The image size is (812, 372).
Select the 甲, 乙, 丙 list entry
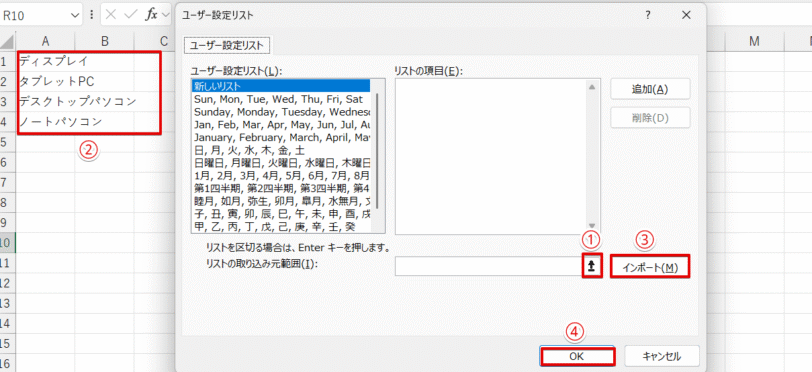(x=281, y=226)
